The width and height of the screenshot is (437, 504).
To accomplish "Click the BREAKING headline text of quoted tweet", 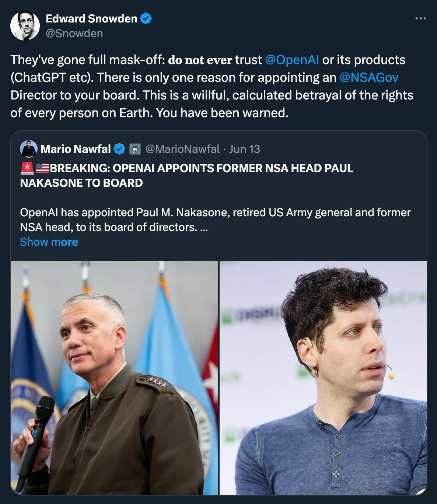I will pos(187,175).
